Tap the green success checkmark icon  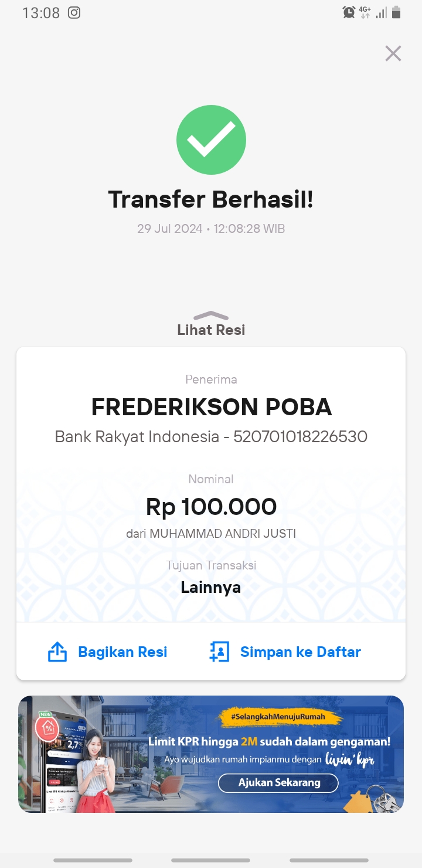211,140
